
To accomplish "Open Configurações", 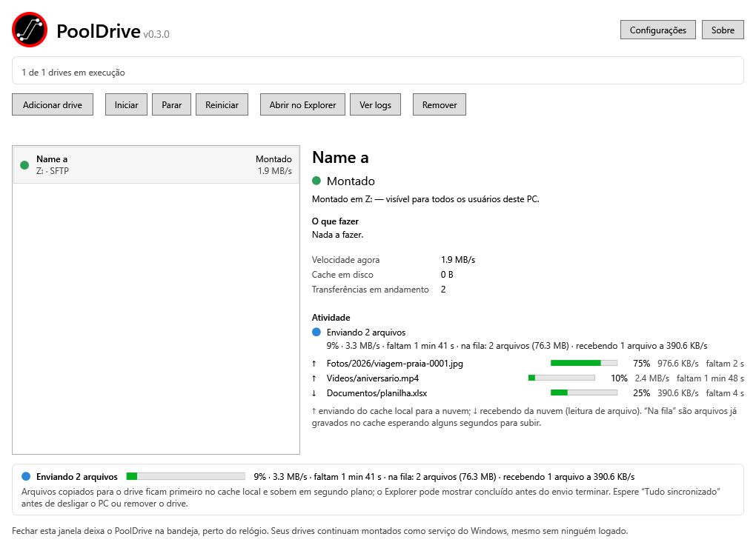I will coord(657,30).
